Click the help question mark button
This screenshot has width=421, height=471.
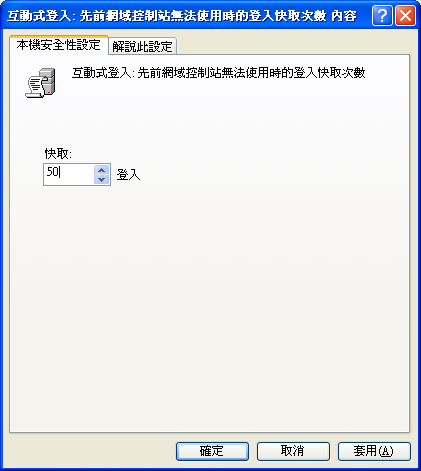(382, 16)
